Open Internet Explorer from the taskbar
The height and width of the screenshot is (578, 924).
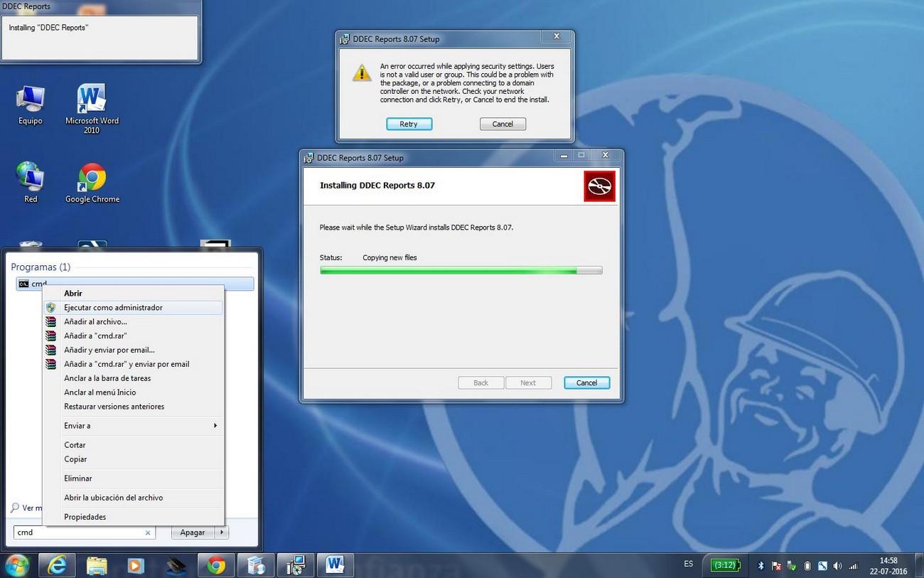(57, 565)
